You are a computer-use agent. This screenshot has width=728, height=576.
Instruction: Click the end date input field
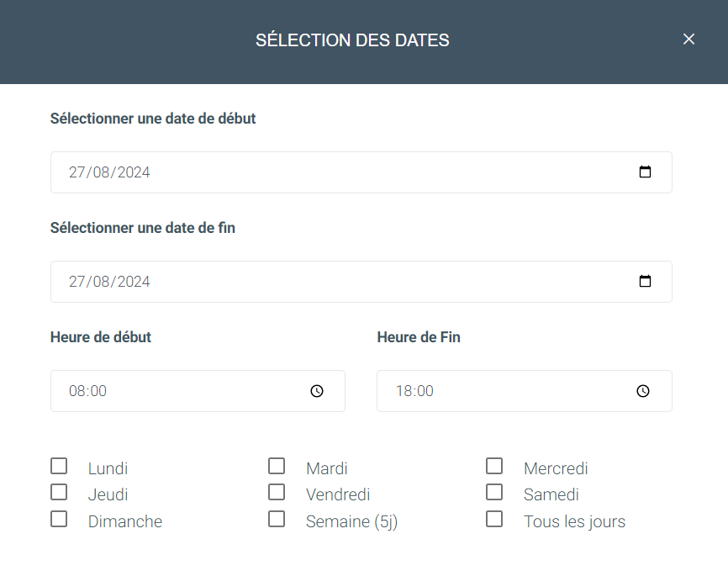361,282
